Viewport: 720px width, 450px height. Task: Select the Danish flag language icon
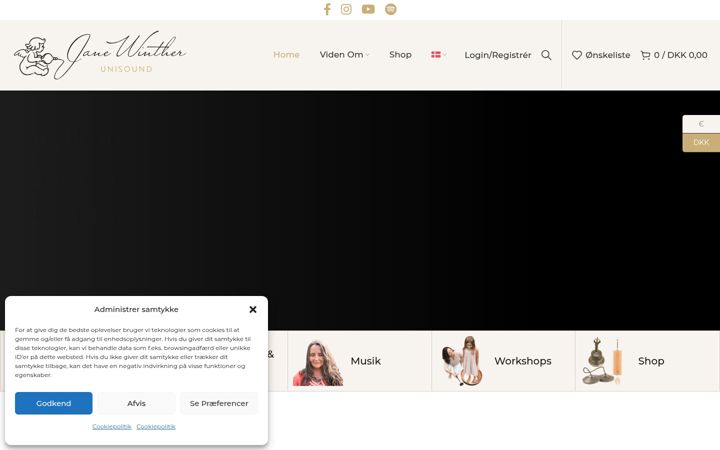click(436, 55)
